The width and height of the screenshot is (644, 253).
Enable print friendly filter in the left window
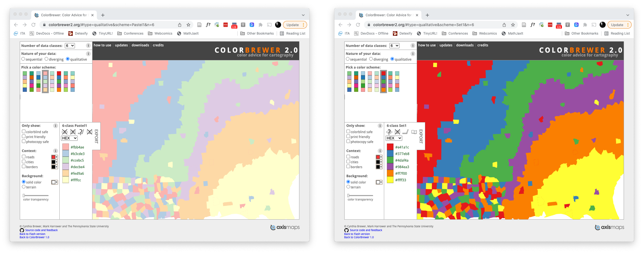tap(24, 137)
